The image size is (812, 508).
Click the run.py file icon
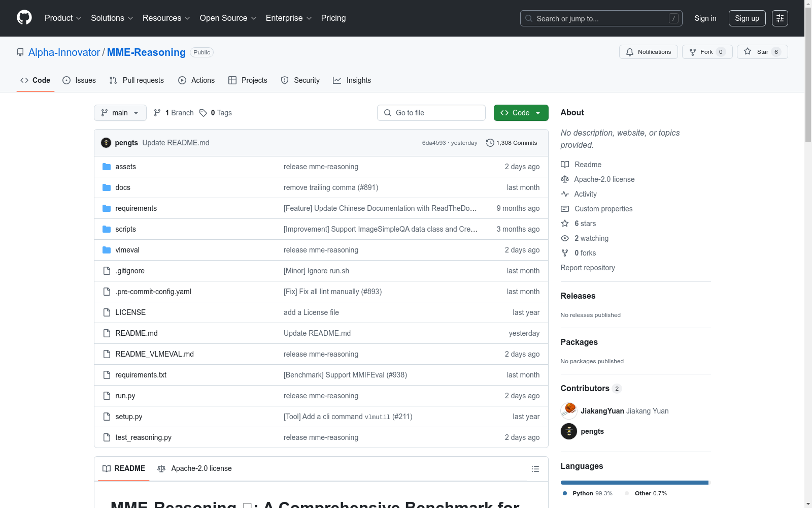(107, 396)
